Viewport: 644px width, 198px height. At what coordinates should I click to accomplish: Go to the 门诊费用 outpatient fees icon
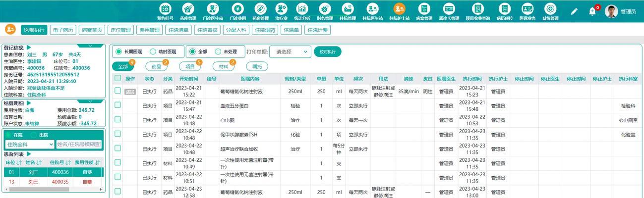click(x=237, y=9)
